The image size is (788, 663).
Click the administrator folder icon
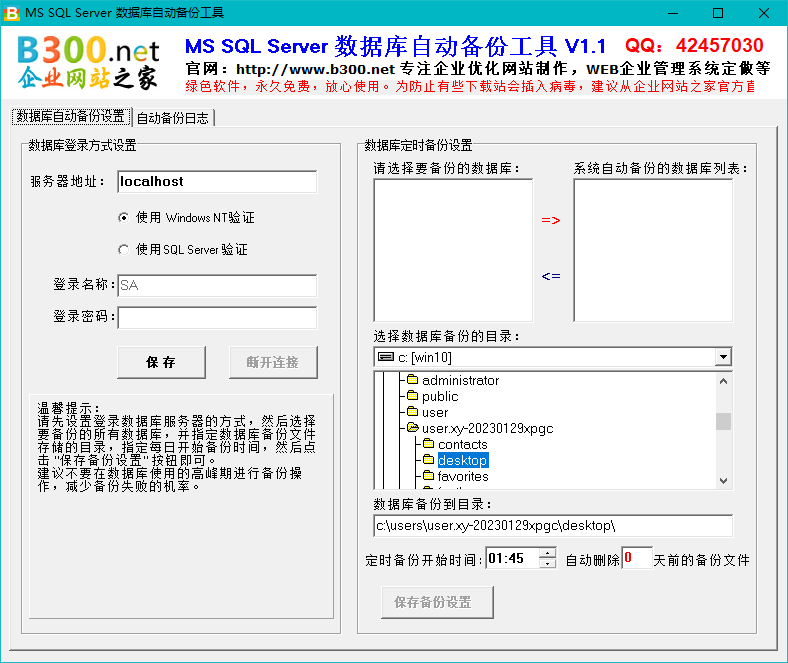point(413,380)
